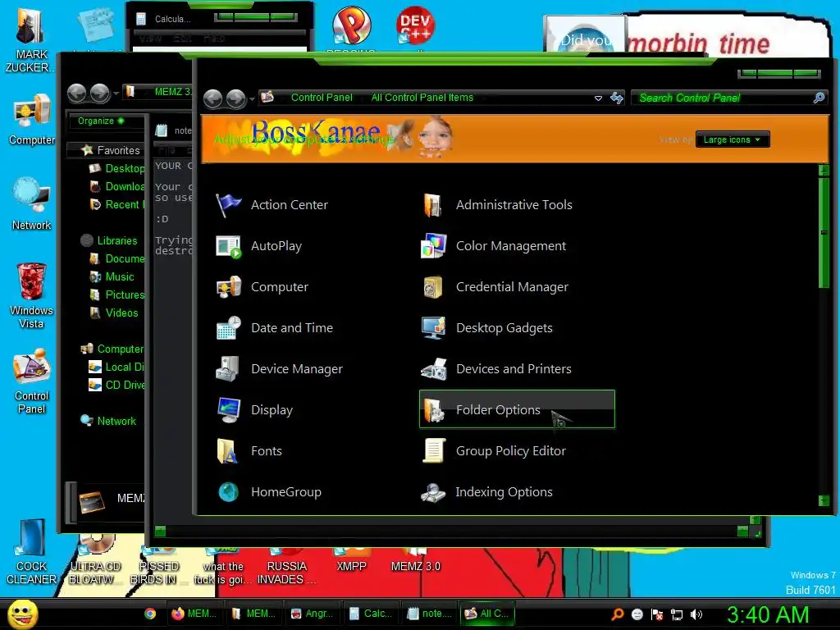840x630 pixels.
Task: Open the Display monitor icon
Action: point(229,410)
